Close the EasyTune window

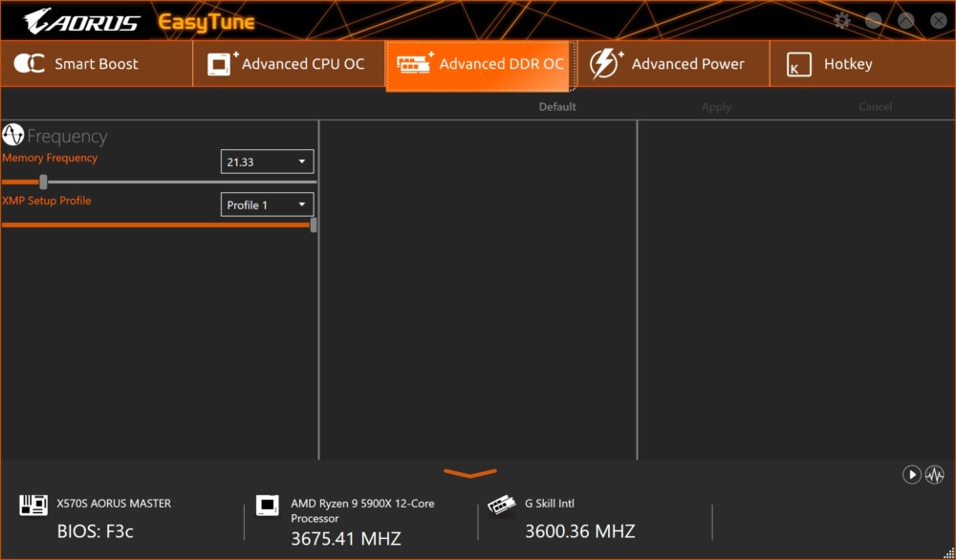coord(939,21)
